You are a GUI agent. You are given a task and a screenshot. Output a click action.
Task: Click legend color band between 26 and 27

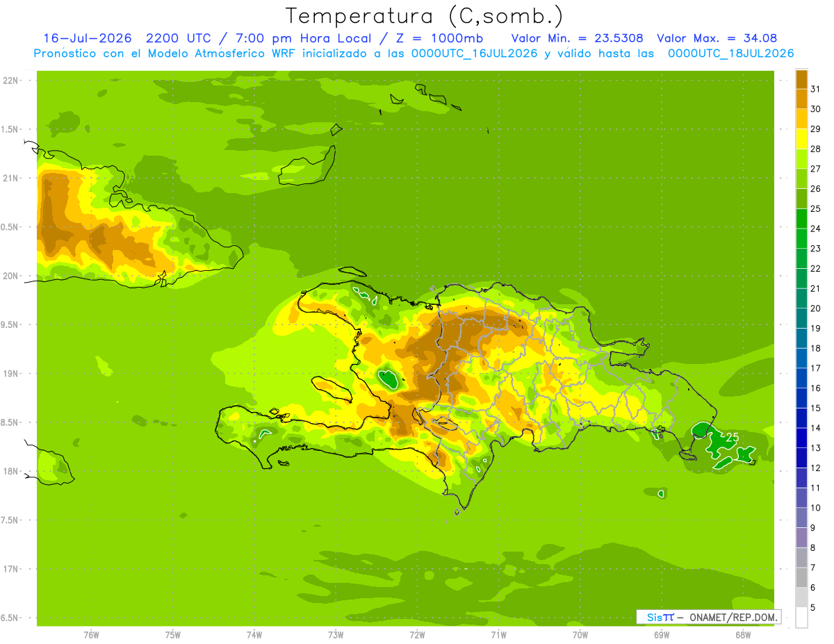coord(801,179)
